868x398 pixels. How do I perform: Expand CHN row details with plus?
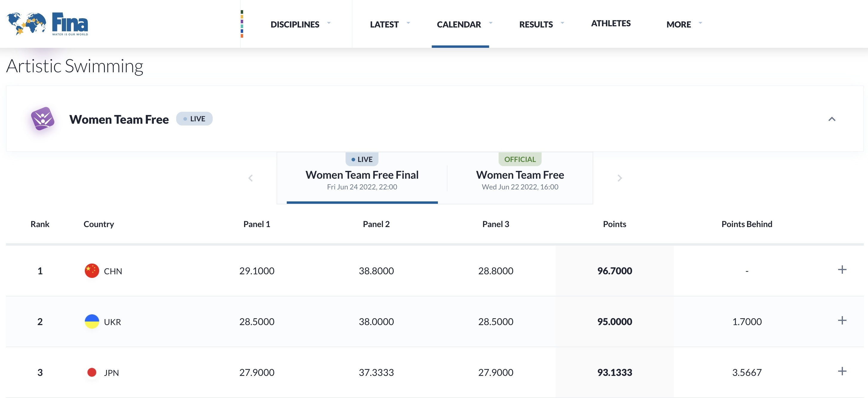(x=842, y=270)
